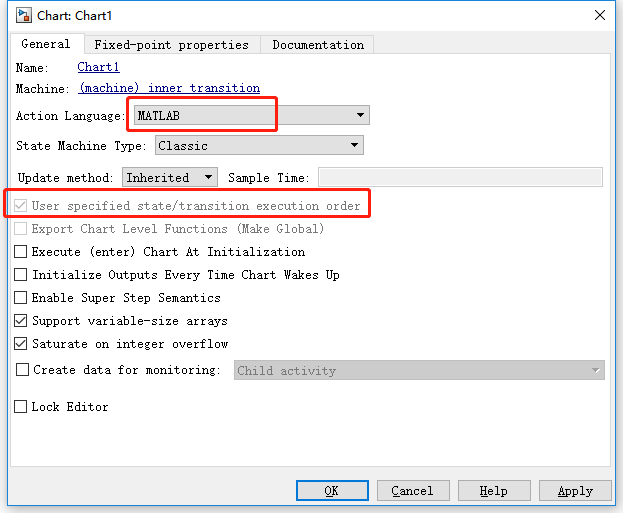Enable Execute Chart At Initialization checkbox
623x513 pixels.
coord(21,252)
